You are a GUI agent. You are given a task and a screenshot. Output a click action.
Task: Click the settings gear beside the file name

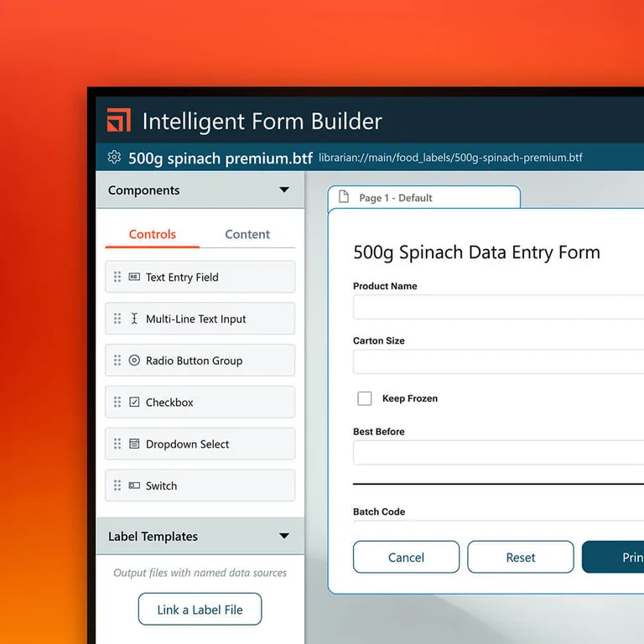[115, 158]
